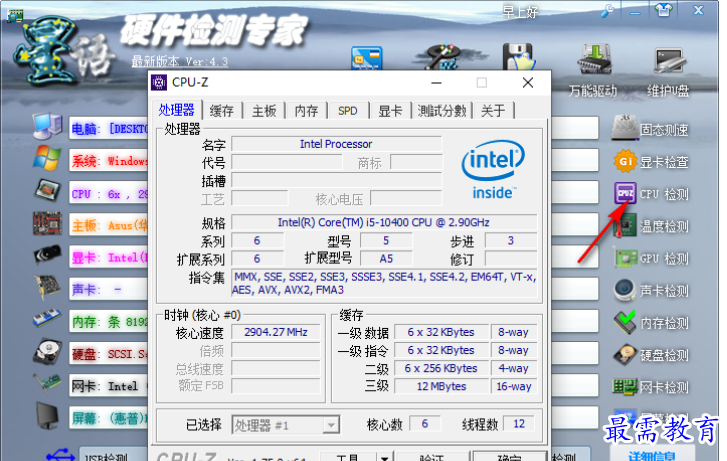This screenshot has width=727, height=461.
Task: Click the motherboard icon beside 主板 row
Action: tap(47, 223)
